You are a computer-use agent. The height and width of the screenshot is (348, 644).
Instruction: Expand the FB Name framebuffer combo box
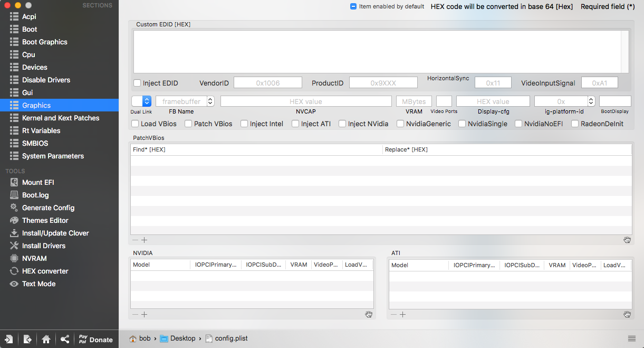click(210, 101)
